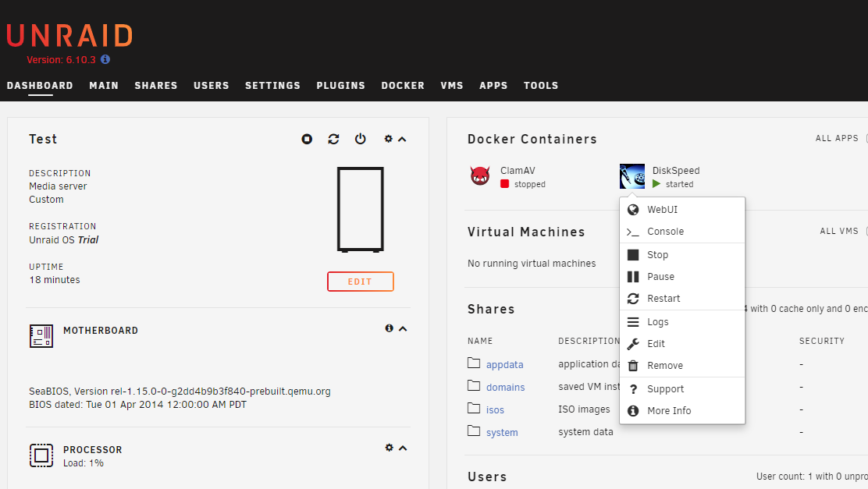Open the Shares tab

tap(156, 86)
